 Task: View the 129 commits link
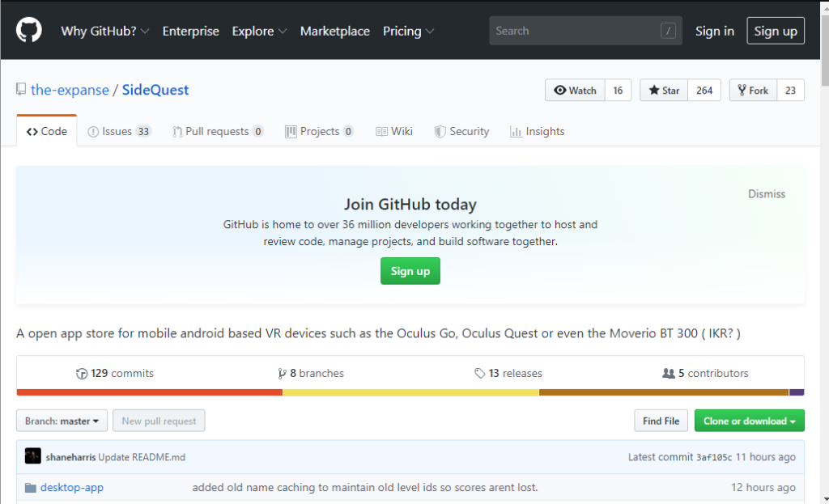[115, 374]
